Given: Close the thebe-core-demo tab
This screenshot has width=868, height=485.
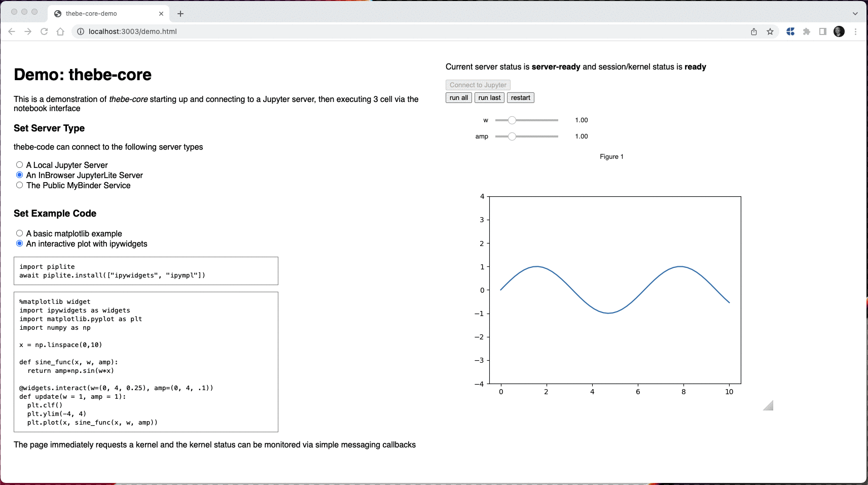Looking at the screenshot, I should click(161, 14).
